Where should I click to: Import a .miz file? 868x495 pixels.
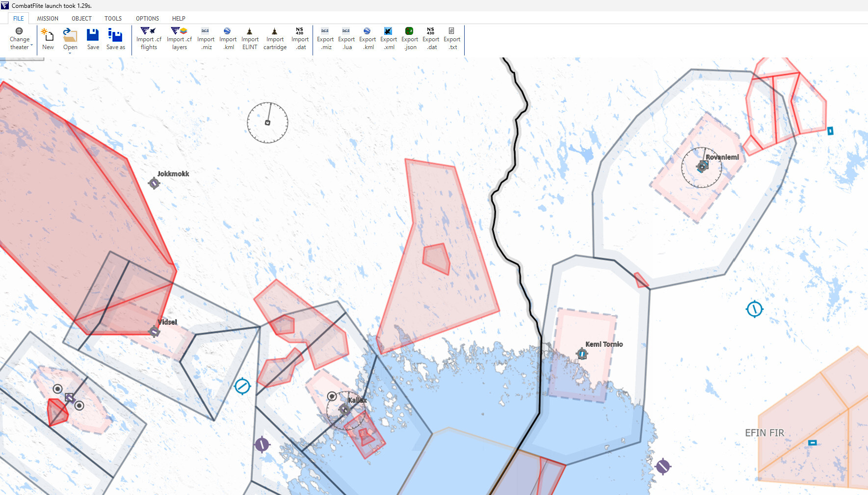(x=206, y=39)
